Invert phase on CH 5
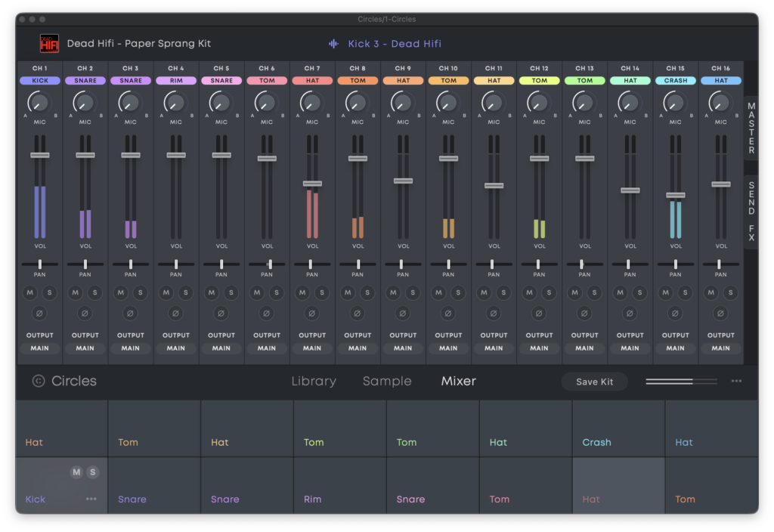 point(221,314)
